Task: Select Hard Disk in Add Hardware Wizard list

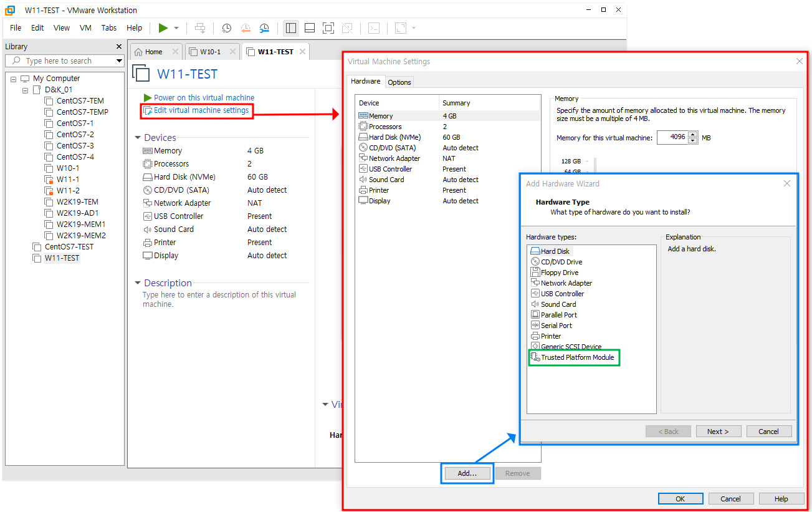Action: click(x=550, y=251)
